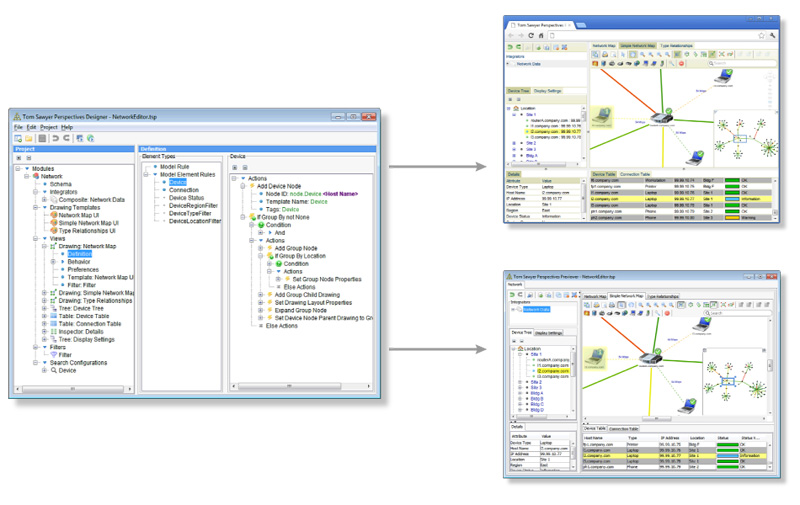Switch to Network Map tab in Previewer
This screenshot has height=505, width=800.
[594, 296]
